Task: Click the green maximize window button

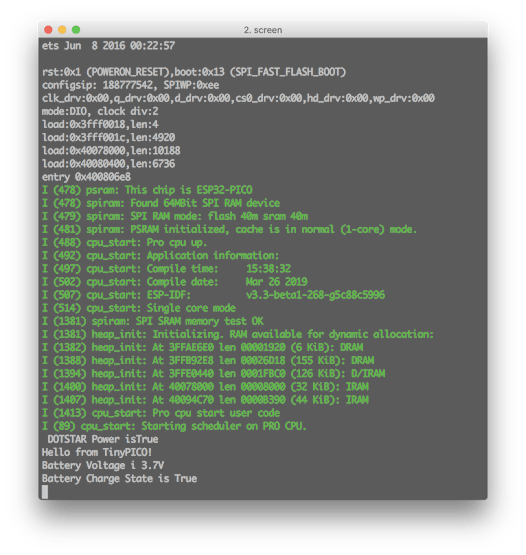Action: 76,30
